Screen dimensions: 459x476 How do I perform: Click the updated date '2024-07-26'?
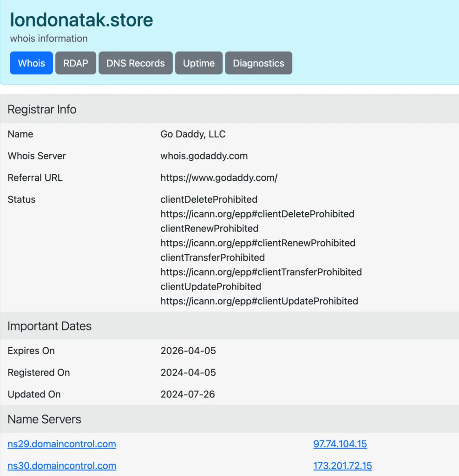188,394
